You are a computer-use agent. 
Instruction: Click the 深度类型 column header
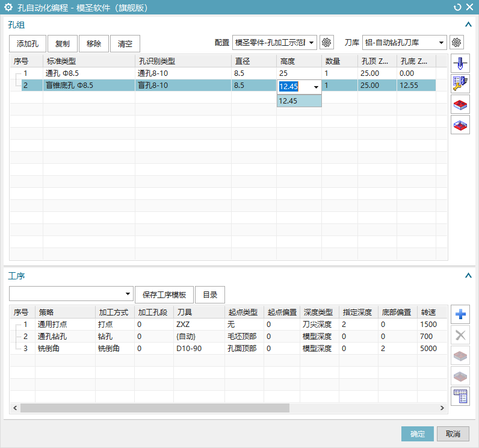(x=319, y=312)
